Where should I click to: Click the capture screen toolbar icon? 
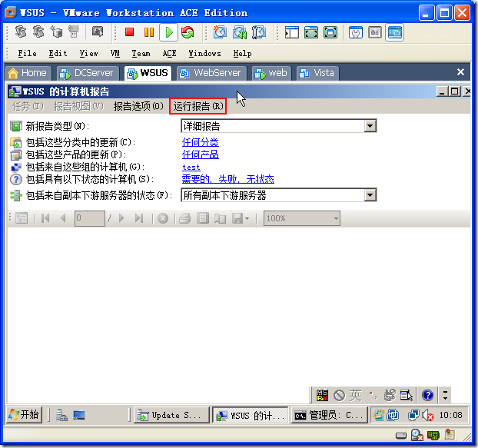[98, 32]
